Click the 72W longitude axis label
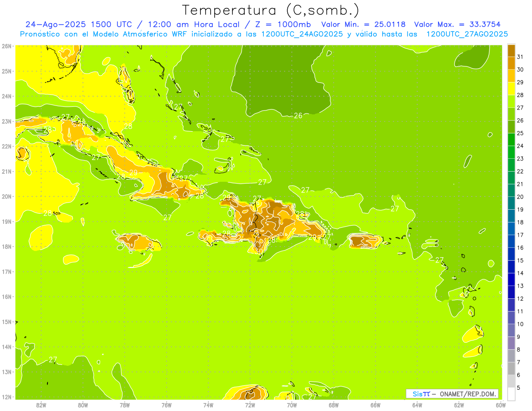 tap(250, 405)
